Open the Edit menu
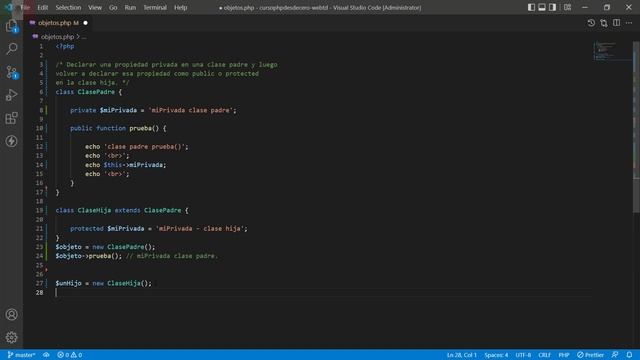640x360 pixels. pos(42,7)
